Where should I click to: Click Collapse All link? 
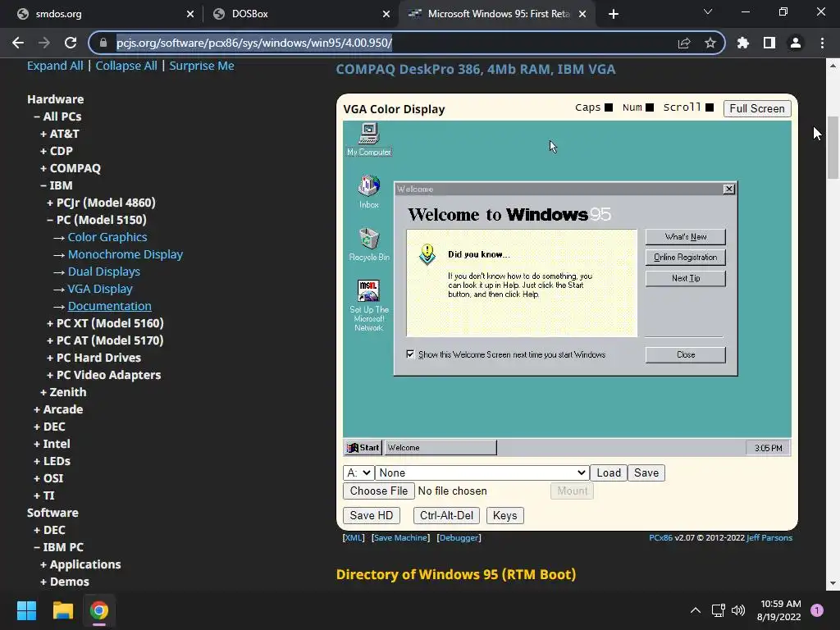(x=126, y=66)
